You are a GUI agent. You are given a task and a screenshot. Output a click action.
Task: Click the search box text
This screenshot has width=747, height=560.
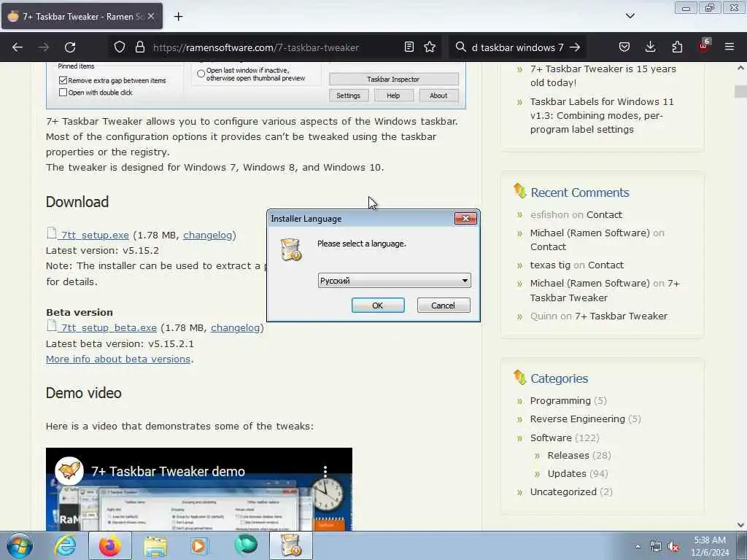(517, 47)
